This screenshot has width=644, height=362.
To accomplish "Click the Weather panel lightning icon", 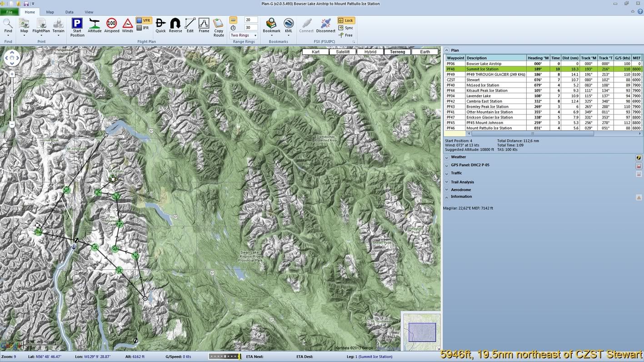I will [639, 158].
